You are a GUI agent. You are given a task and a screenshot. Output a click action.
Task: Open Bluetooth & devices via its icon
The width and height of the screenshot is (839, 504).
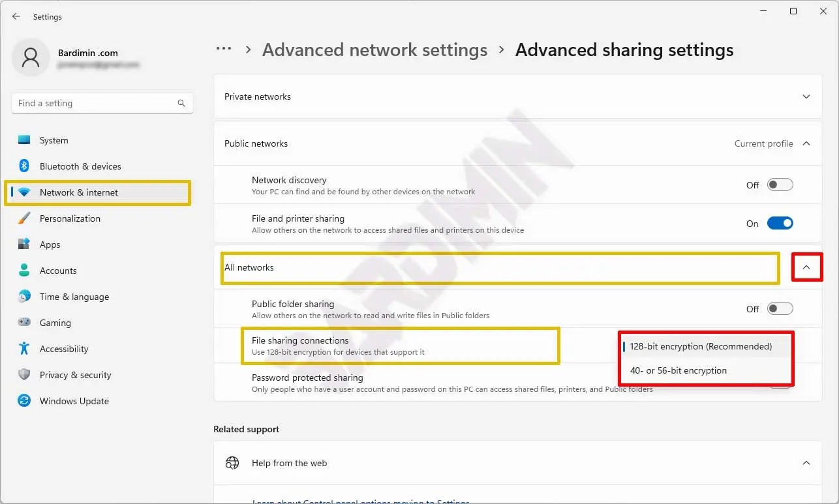pos(24,166)
